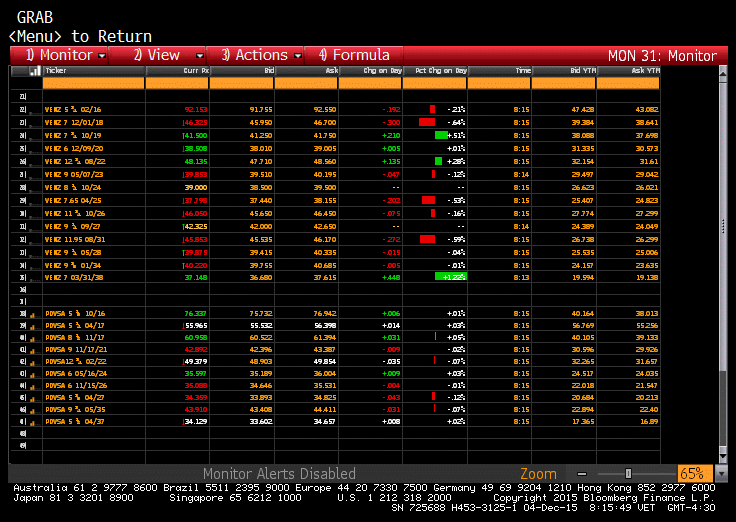Click the chart icon beside the Ticker header

pyautogui.click(x=35, y=71)
